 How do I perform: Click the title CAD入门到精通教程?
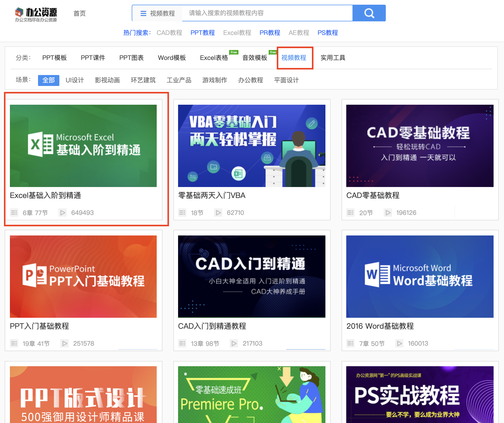212,326
